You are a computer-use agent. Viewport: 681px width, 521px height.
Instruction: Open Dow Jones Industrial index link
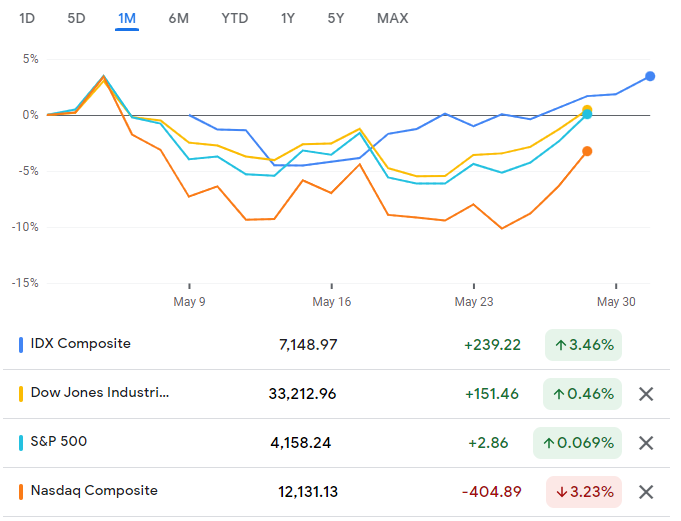click(x=100, y=393)
